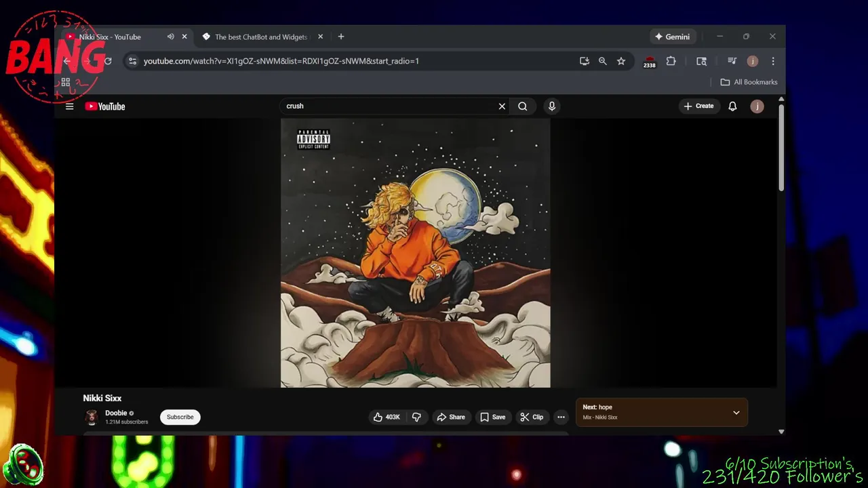The image size is (868, 488).
Task: Open a new tab with plus button
Action: pos(341,37)
